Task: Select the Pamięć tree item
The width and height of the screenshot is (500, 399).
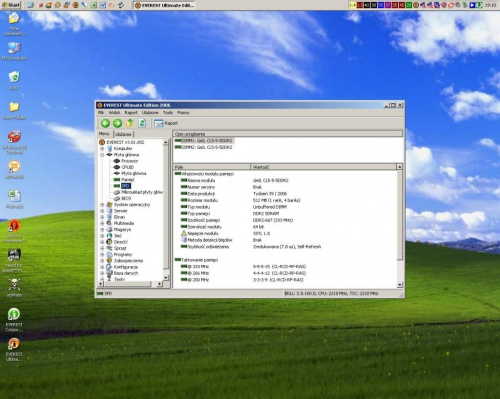Action: coord(128,180)
